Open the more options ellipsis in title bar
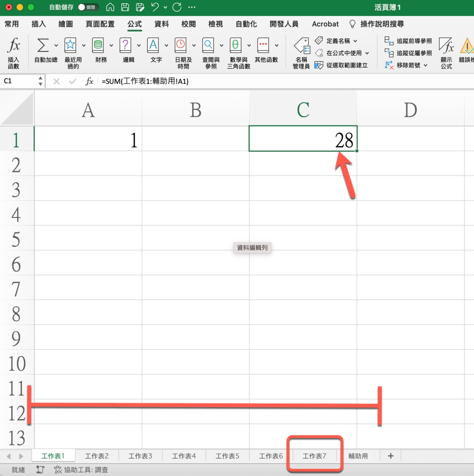The height and width of the screenshot is (476, 474). (x=192, y=7)
